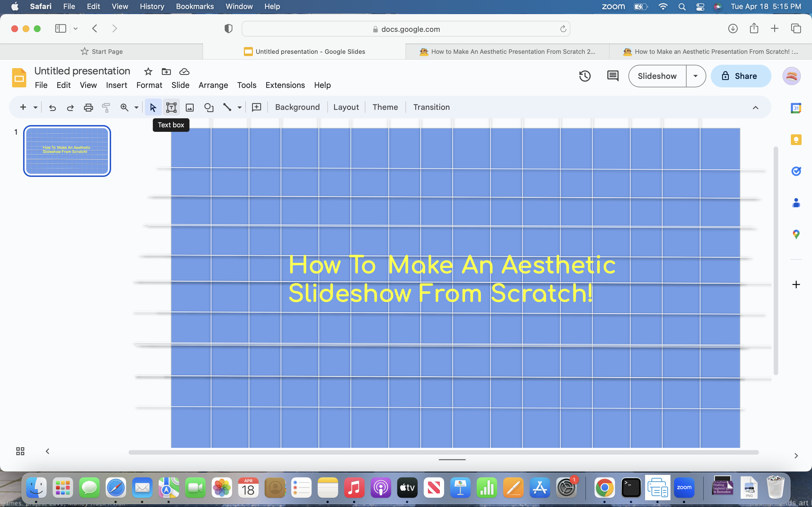Select the Select/move tool

(x=153, y=107)
